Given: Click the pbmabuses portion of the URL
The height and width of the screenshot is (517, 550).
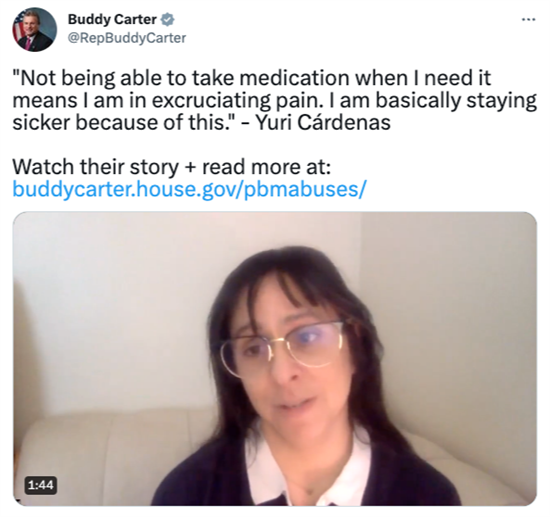Looking at the screenshot, I should (x=300, y=189).
